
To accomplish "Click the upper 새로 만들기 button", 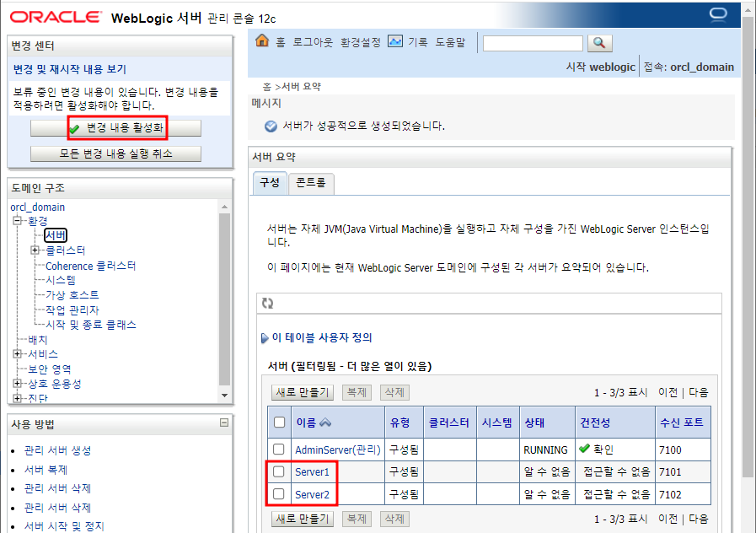I will (x=303, y=392).
